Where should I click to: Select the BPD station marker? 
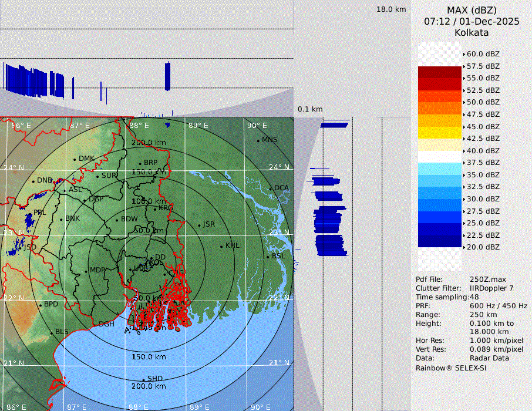click(x=40, y=305)
